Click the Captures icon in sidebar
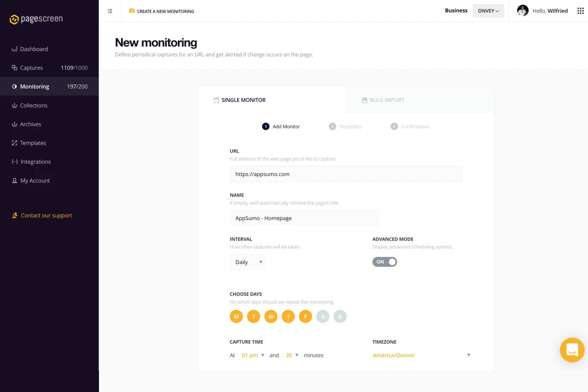The height and width of the screenshot is (392, 588). 15,68
